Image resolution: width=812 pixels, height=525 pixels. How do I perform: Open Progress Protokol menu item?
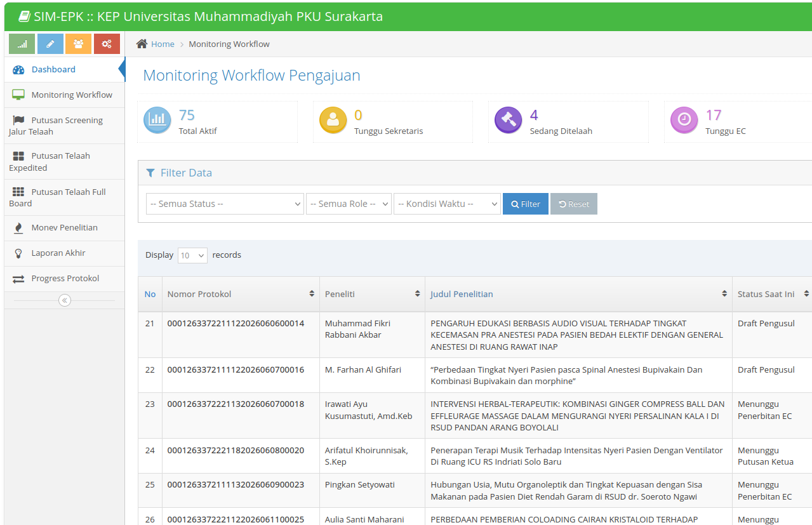tap(64, 279)
